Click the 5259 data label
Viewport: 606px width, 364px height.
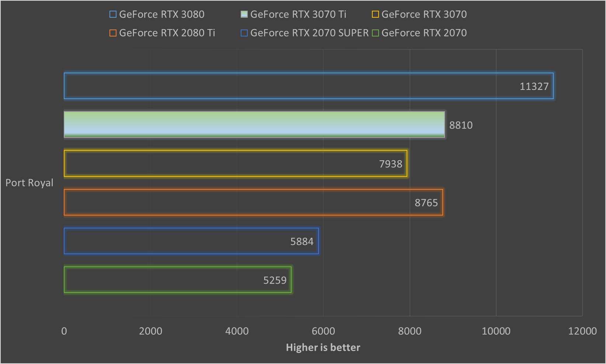(x=275, y=280)
